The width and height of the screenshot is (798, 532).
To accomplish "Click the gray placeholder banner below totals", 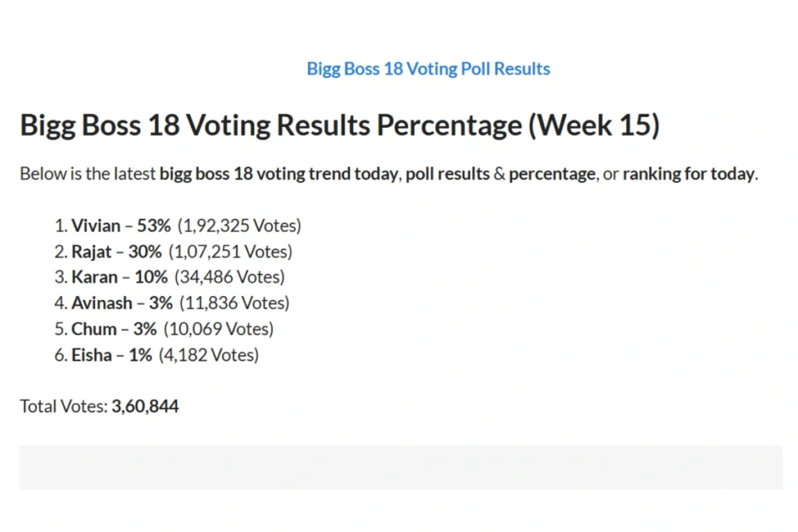I will point(401,467).
